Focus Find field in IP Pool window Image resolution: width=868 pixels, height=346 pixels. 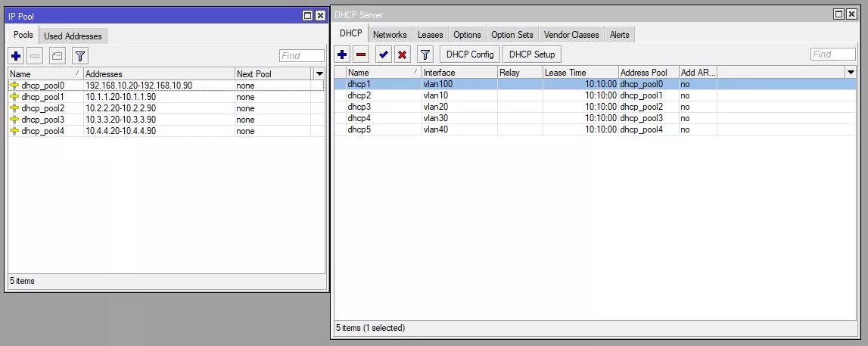(x=302, y=55)
